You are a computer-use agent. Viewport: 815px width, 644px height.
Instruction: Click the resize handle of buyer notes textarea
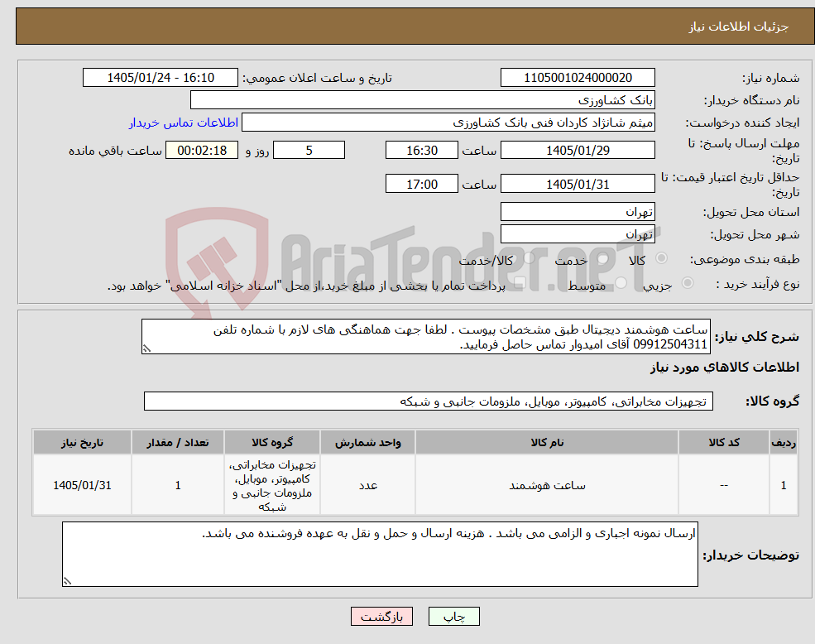pos(67,582)
